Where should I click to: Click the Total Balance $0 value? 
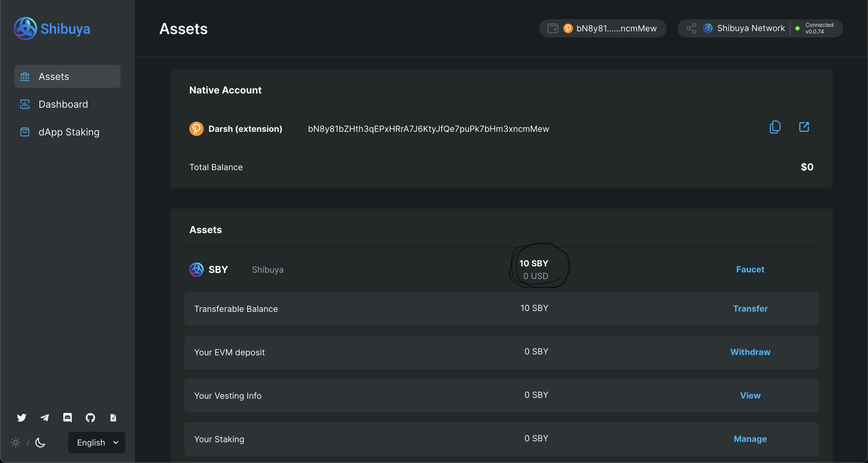807,167
